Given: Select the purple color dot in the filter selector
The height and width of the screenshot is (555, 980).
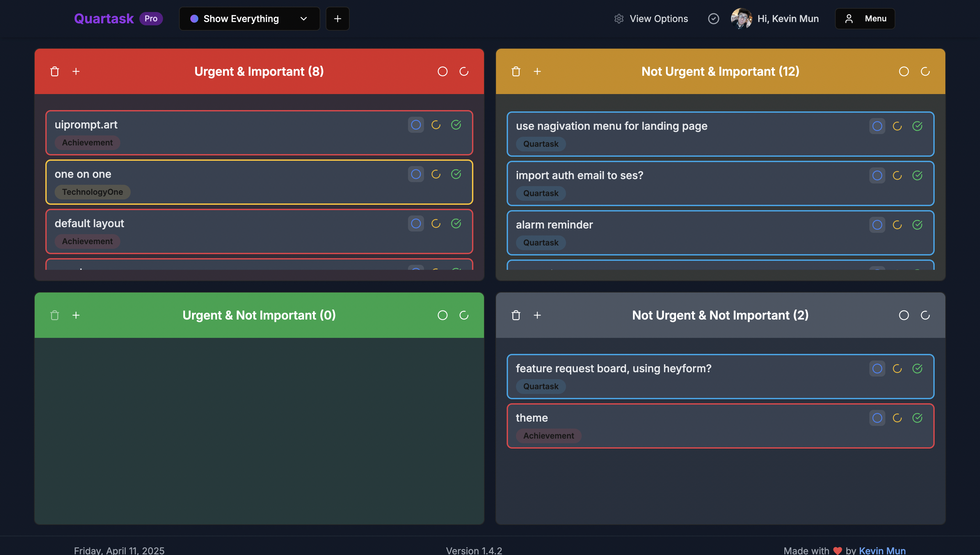Looking at the screenshot, I should 195,18.
